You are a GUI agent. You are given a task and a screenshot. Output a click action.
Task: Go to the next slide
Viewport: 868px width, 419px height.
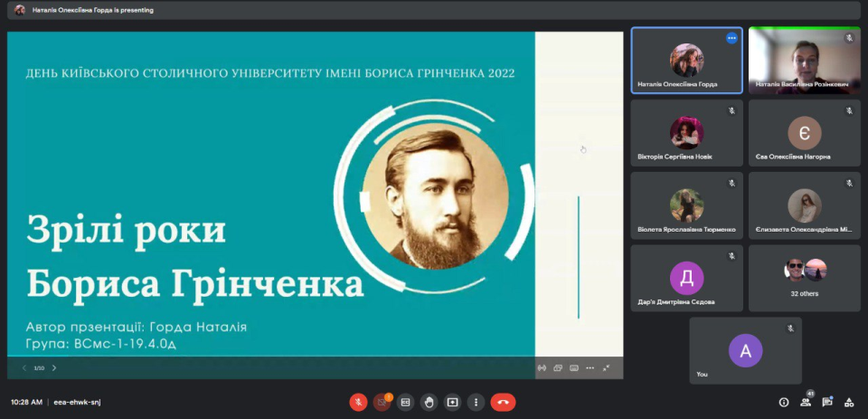[x=53, y=368]
